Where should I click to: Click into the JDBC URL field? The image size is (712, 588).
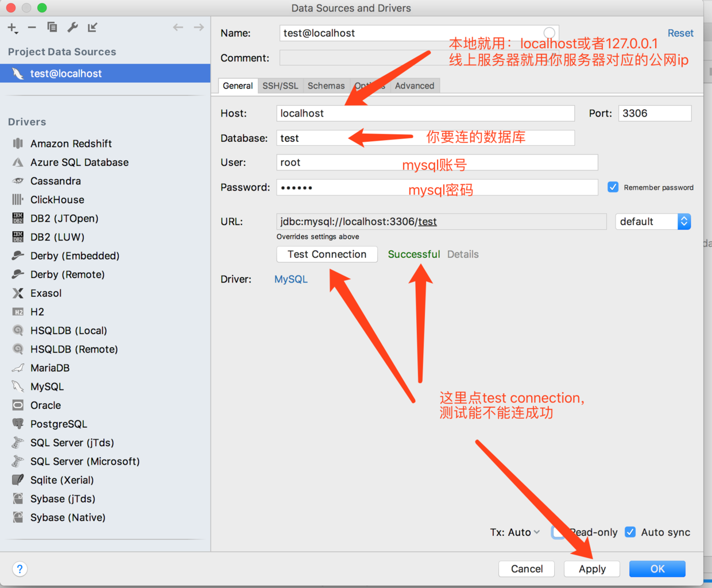coord(442,222)
